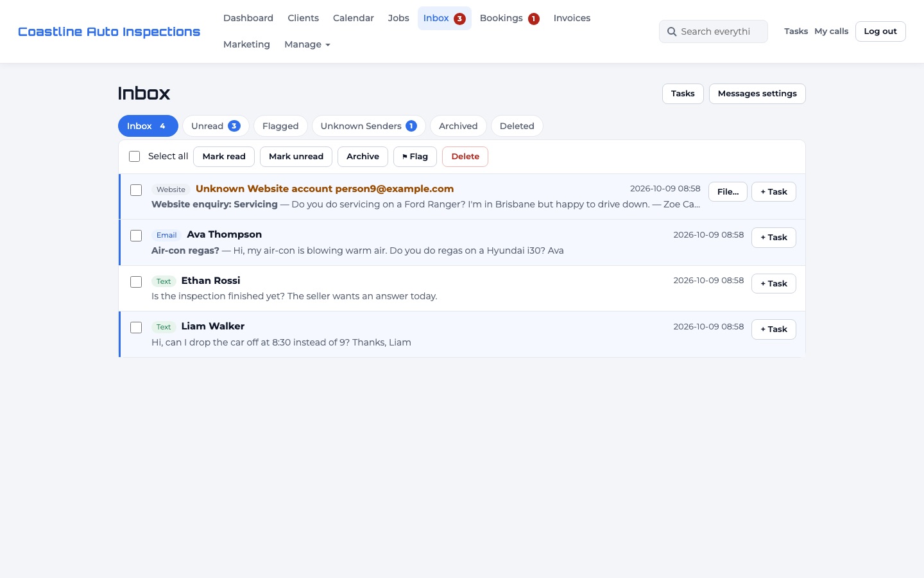Switch to the Unread tab
This screenshot has width=924, height=578.
coord(216,126)
